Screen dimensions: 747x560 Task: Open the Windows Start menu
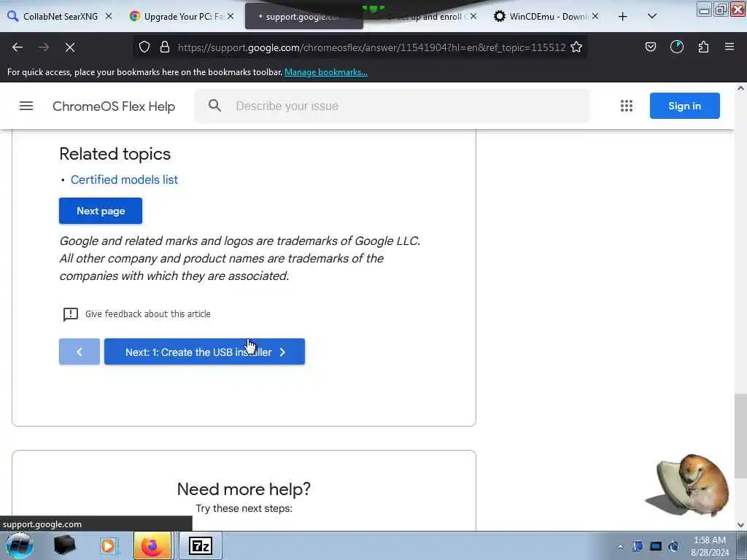coord(20,545)
